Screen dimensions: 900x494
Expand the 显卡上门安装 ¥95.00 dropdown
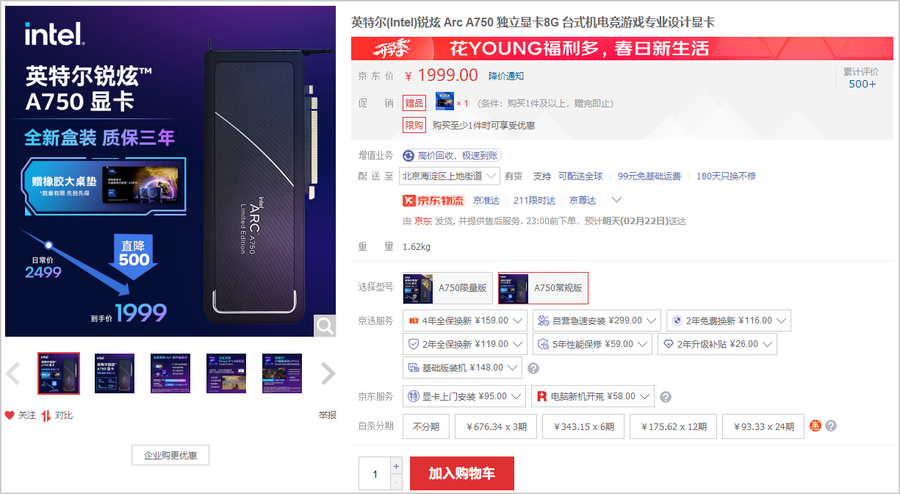[x=464, y=396]
